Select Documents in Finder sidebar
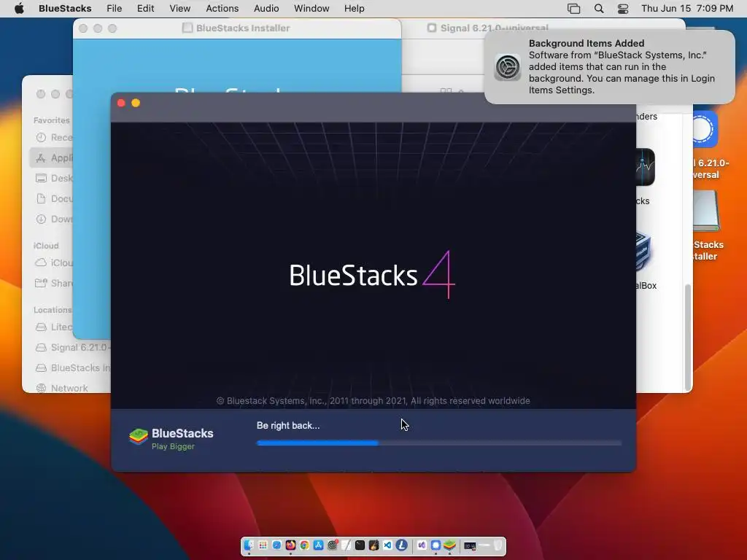 [x=54, y=198]
